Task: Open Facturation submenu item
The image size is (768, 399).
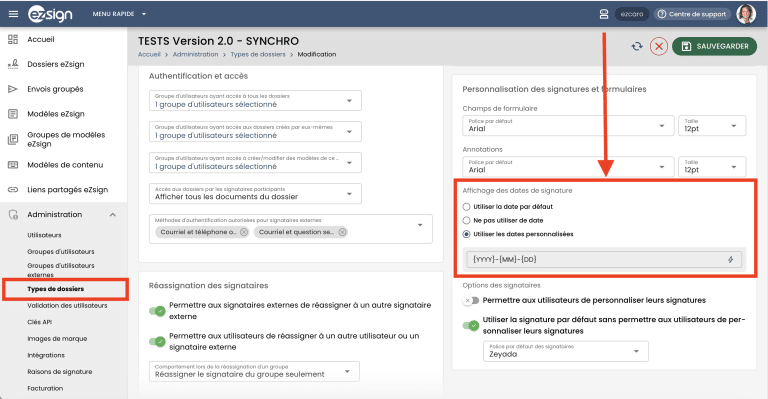Action: [45, 389]
